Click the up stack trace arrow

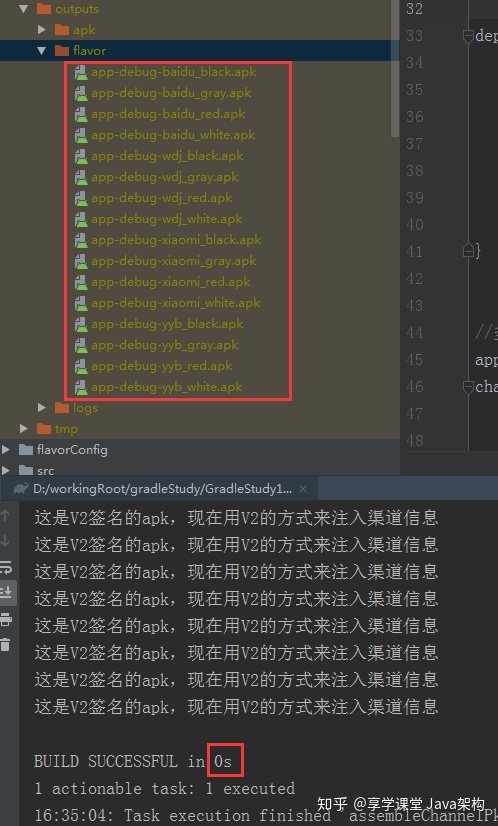(6, 515)
